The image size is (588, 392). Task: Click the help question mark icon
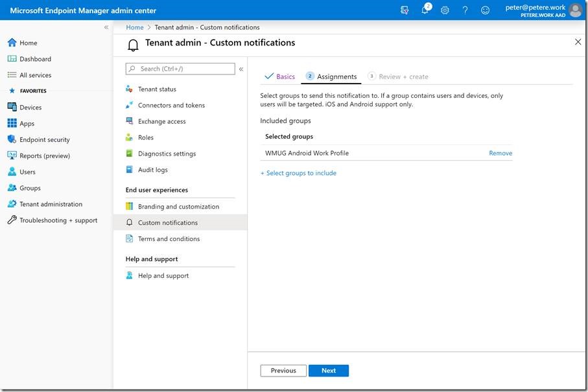click(465, 10)
